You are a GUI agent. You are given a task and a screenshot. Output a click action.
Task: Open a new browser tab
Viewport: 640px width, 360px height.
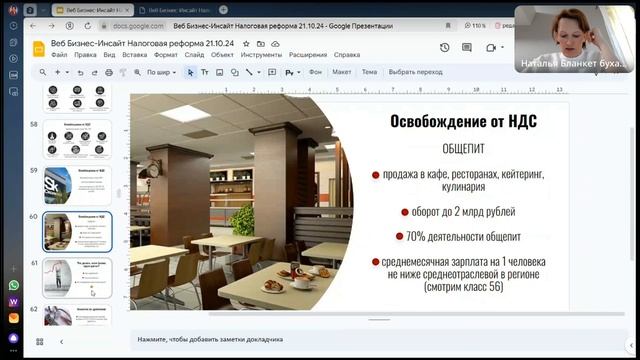[223, 10]
